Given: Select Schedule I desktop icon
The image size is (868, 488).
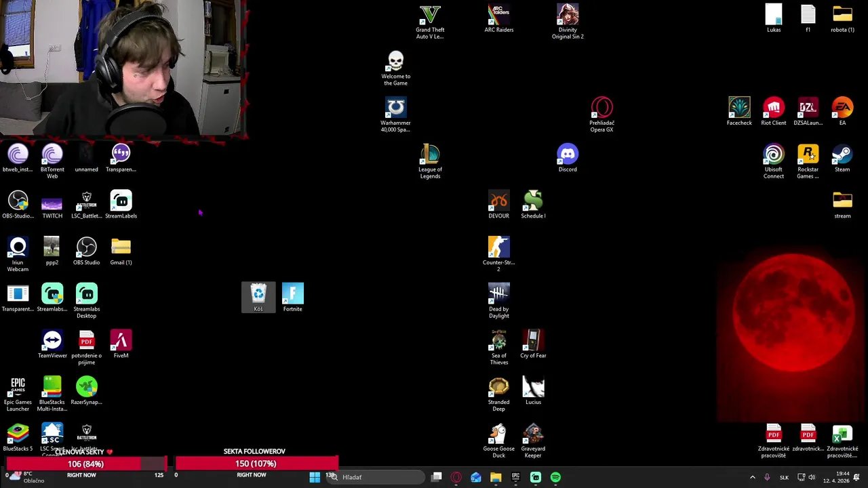Looking at the screenshot, I should [533, 205].
